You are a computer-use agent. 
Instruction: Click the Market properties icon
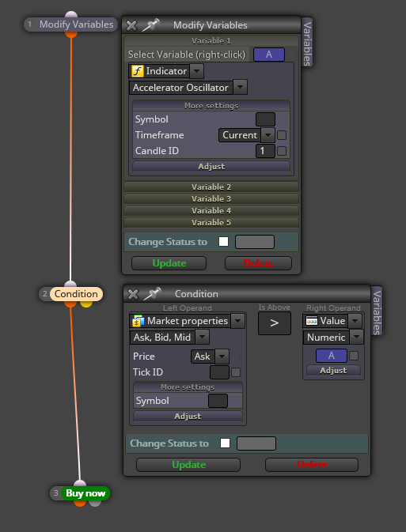point(138,321)
